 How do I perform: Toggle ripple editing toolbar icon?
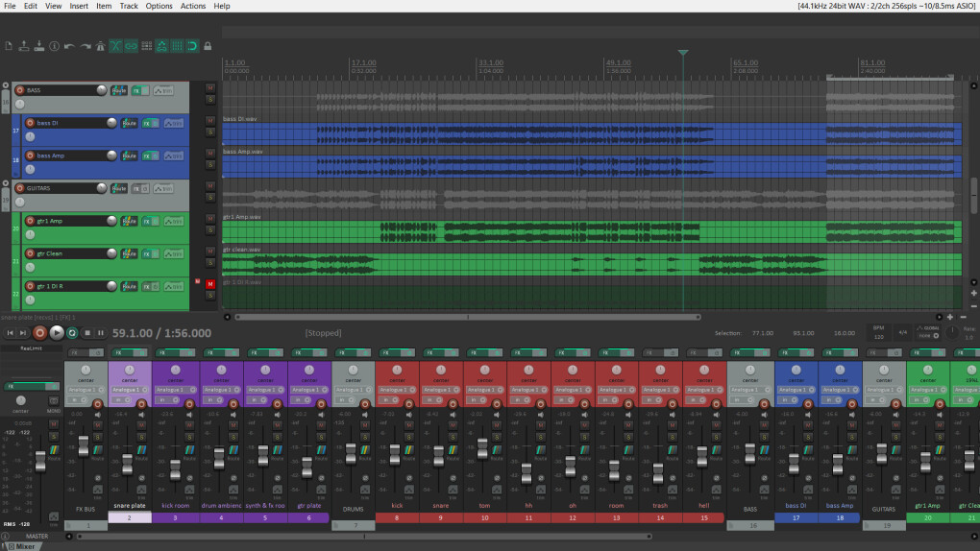[146, 46]
